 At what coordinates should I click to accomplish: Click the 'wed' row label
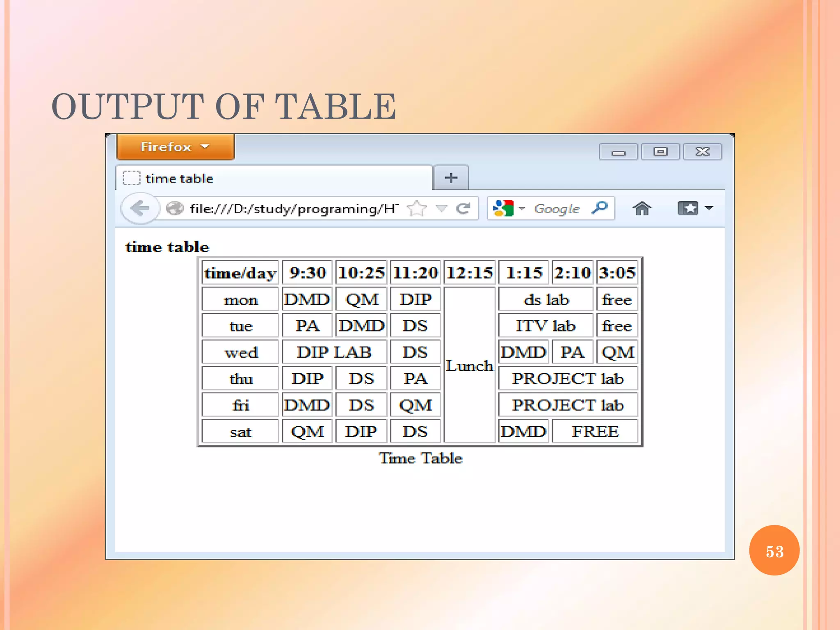point(240,352)
